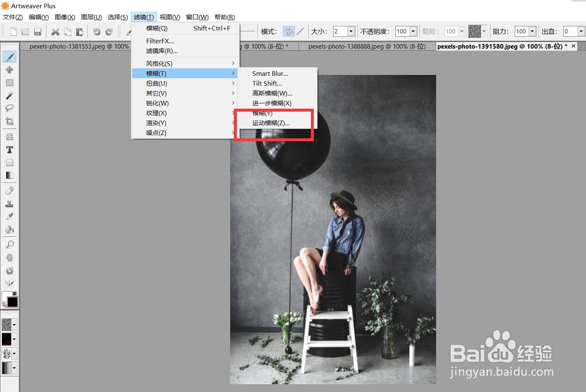Select the Crop tool
586x392 pixels.
(x=9, y=121)
